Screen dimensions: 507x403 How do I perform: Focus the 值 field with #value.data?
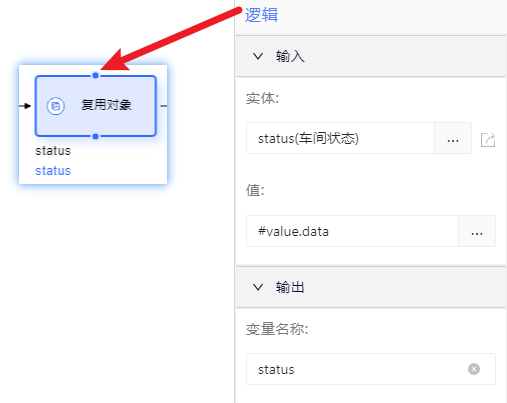pos(352,231)
